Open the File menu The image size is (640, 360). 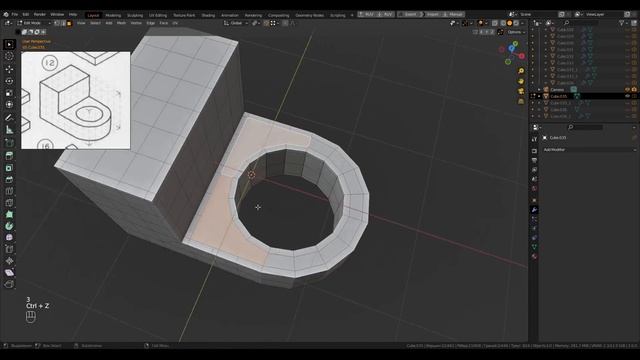pyautogui.click(x=15, y=14)
